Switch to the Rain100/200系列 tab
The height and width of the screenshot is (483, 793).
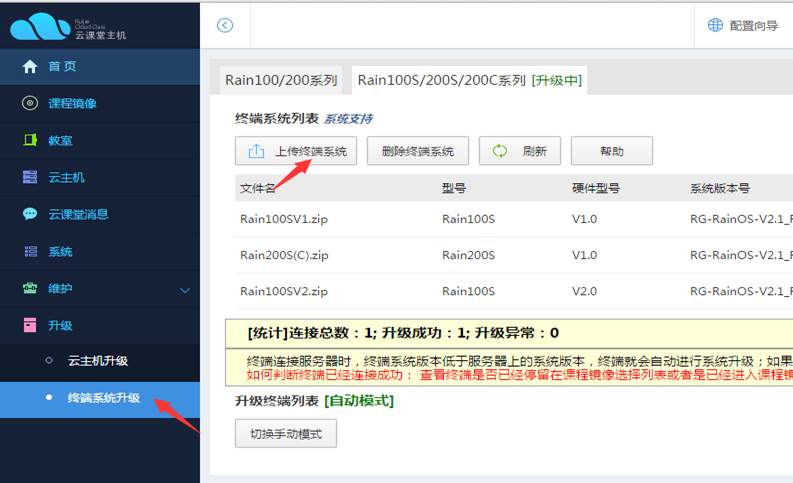click(x=281, y=80)
